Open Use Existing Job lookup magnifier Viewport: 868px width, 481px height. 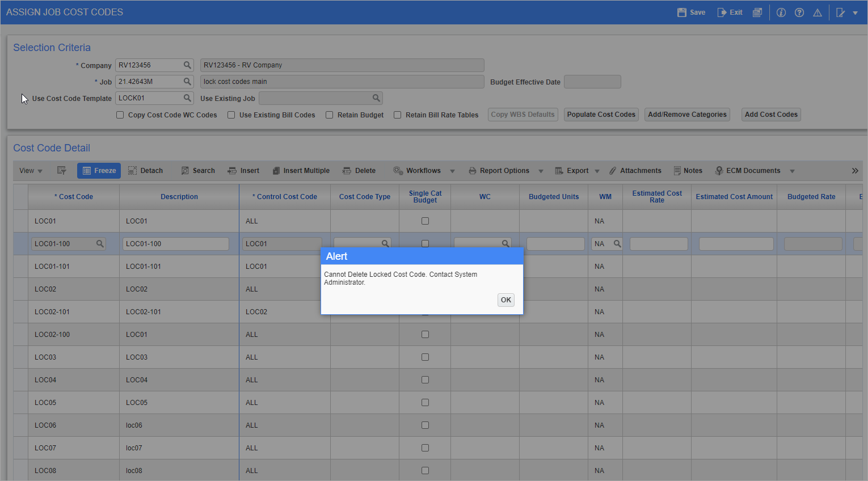(x=376, y=98)
